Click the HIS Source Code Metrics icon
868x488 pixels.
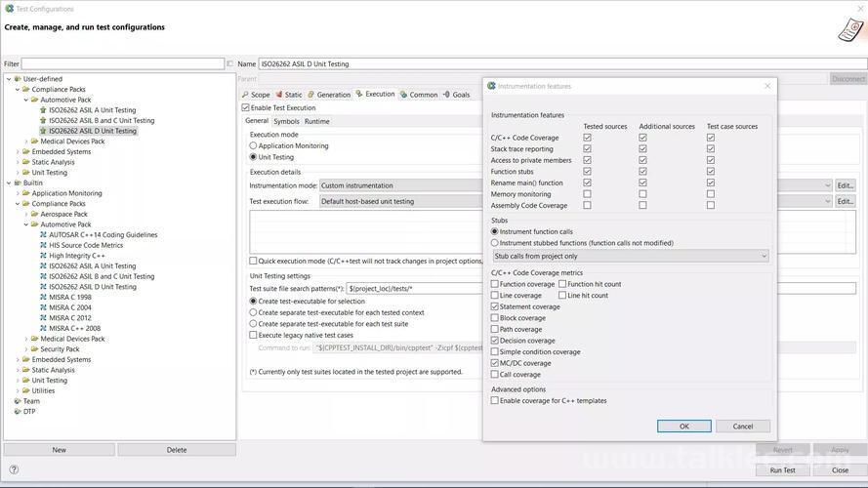pyautogui.click(x=43, y=246)
